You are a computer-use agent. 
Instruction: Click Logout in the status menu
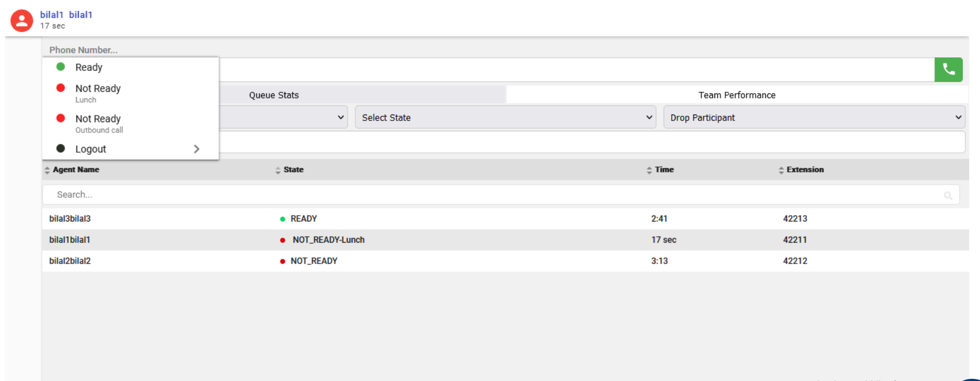tap(90, 149)
